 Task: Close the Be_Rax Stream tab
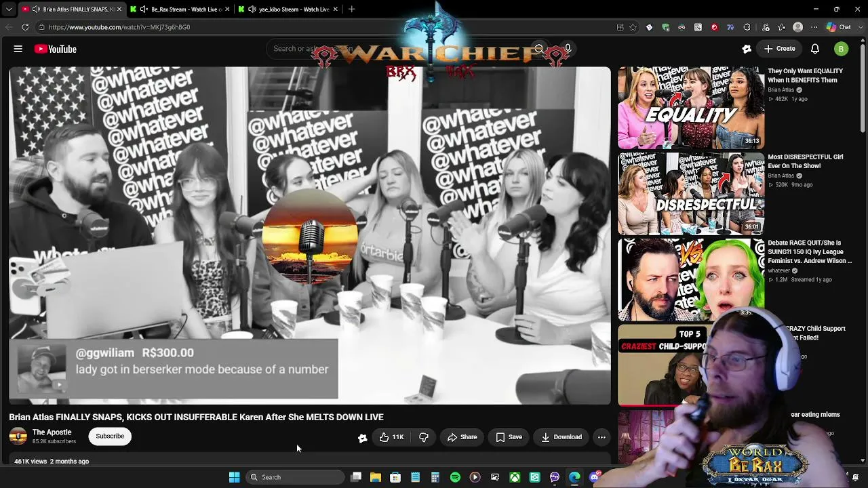pos(227,9)
